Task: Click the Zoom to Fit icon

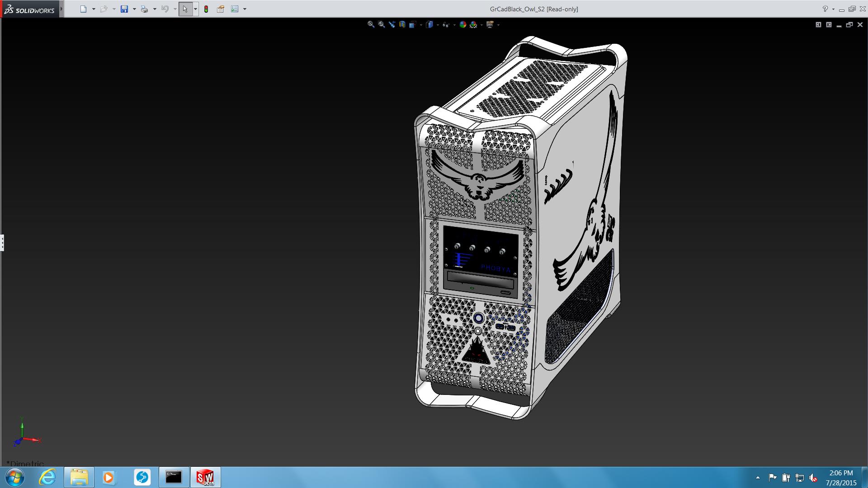Action: [x=371, y=24]
